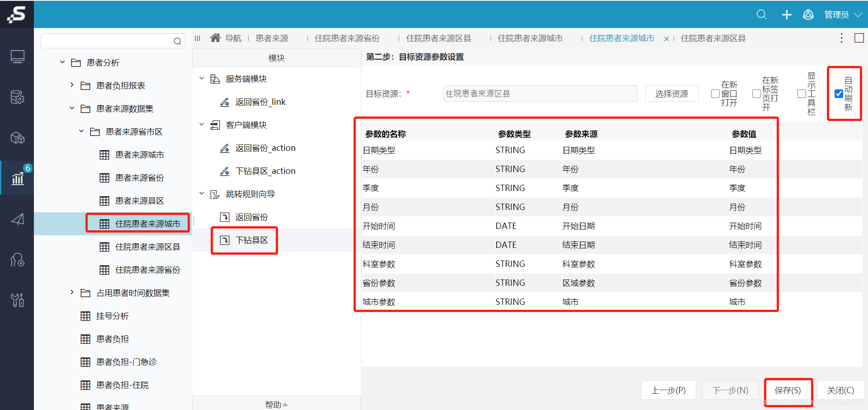
Task: Enable the 在新标签页打开 checkbox
Action: [756, 94]
